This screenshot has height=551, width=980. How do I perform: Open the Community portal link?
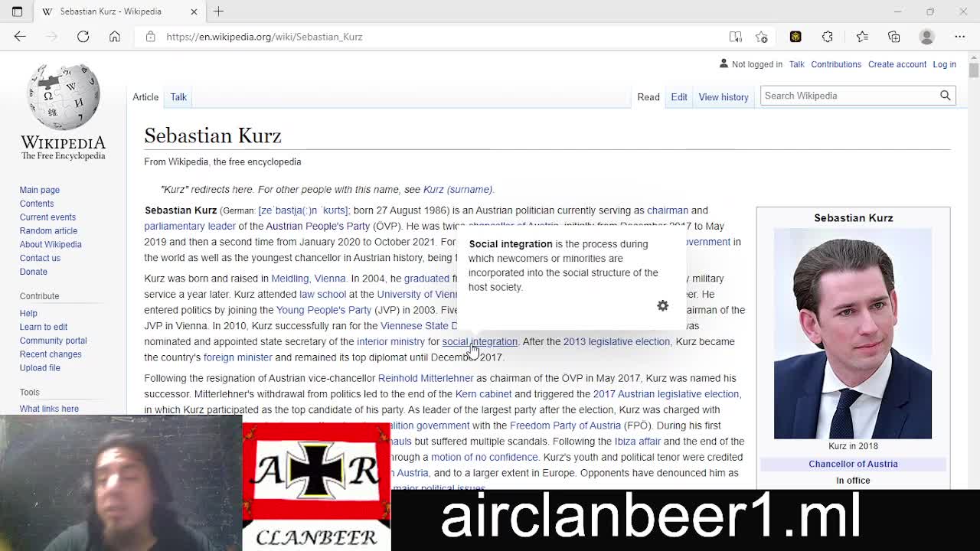click(x=54, y=341)
